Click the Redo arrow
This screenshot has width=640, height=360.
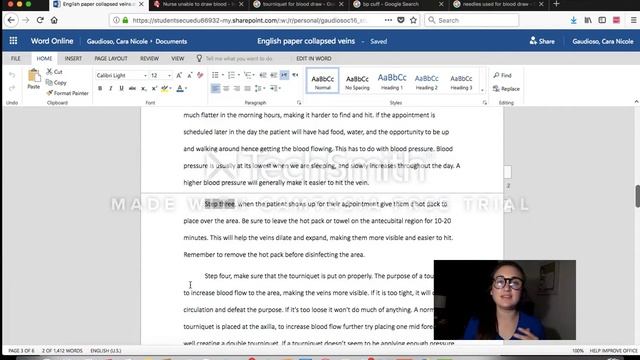[x=12, y=88]
